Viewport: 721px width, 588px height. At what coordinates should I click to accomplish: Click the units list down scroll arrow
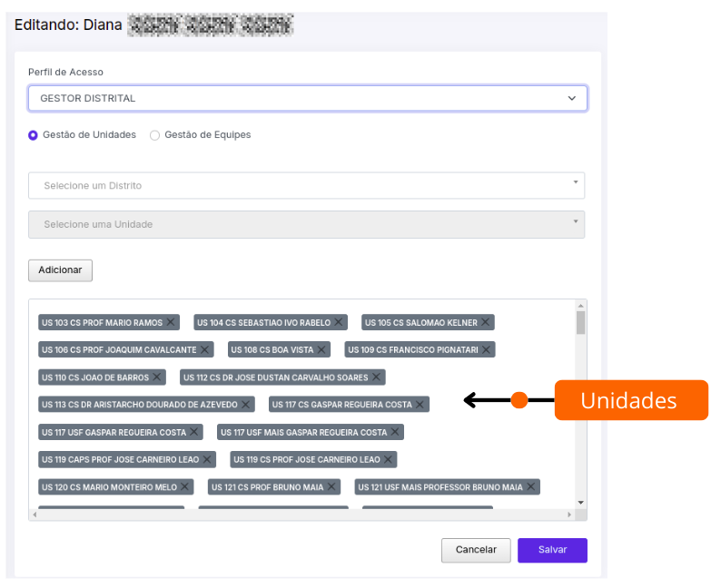click(x=581, y=503)
